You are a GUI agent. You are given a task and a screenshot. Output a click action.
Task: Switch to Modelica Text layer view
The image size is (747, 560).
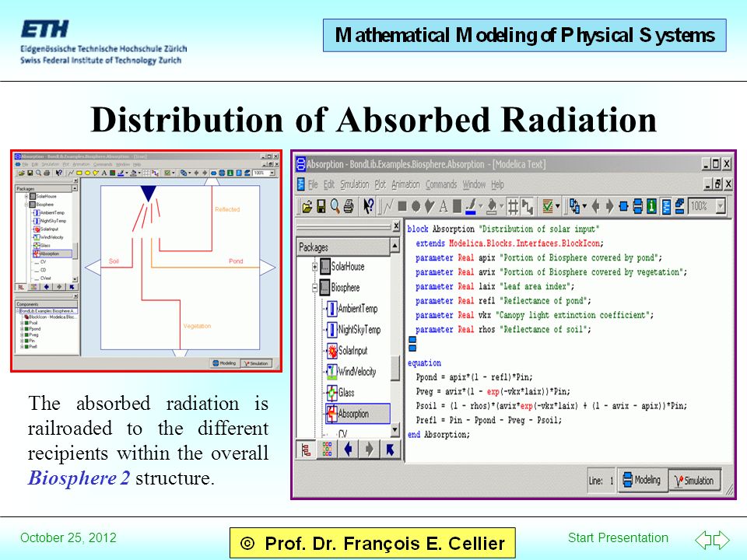667,207
